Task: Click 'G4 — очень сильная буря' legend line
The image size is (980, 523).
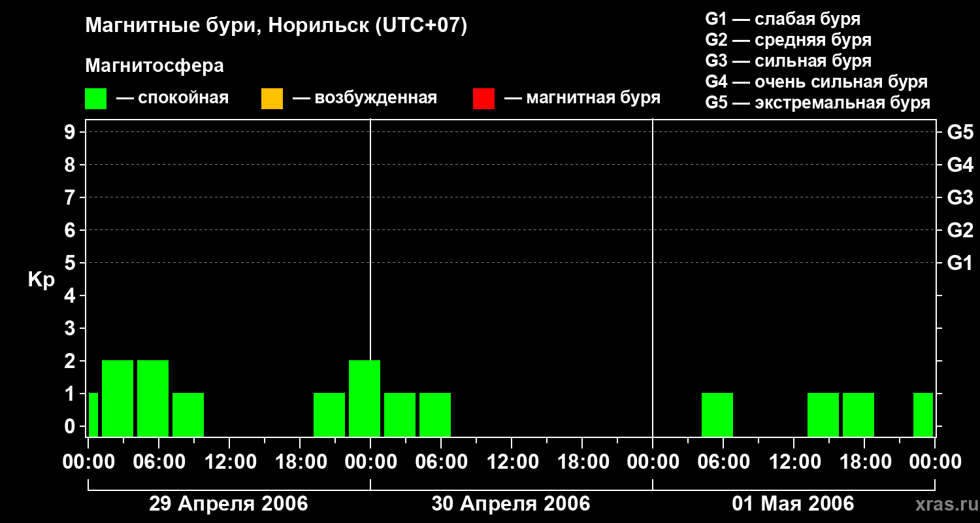Action: 816,82
